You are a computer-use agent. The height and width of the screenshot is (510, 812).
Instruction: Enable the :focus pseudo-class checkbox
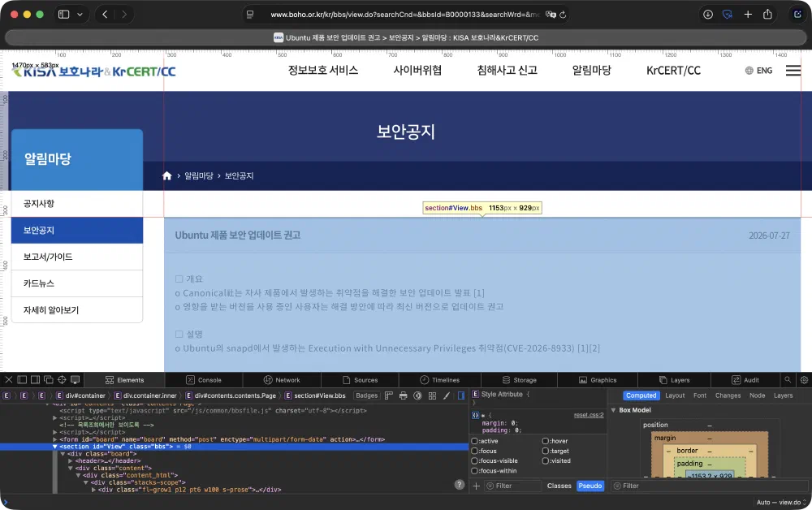click(474, 451)
